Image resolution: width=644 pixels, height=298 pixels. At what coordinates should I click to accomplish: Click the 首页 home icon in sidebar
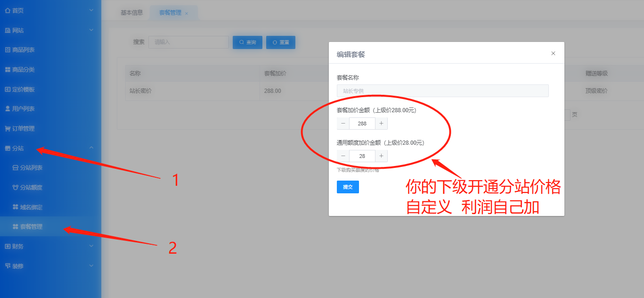pyautogui.click(x=8, y=10)
